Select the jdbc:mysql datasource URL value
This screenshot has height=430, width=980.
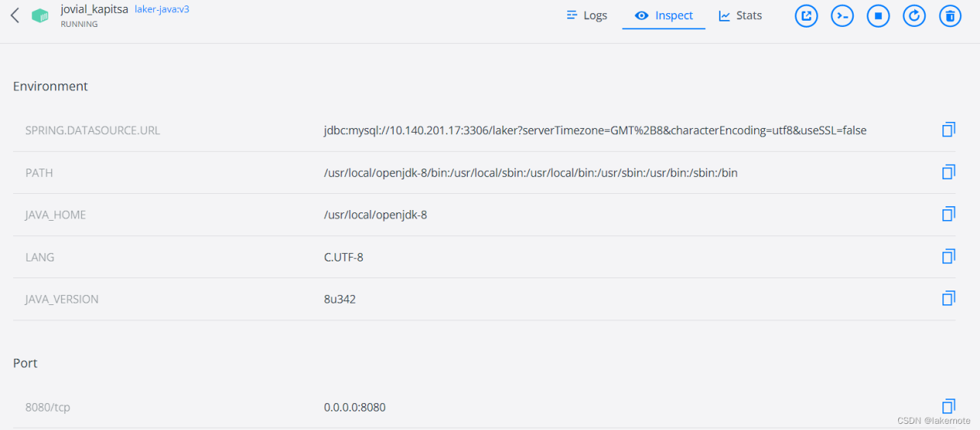595,130
